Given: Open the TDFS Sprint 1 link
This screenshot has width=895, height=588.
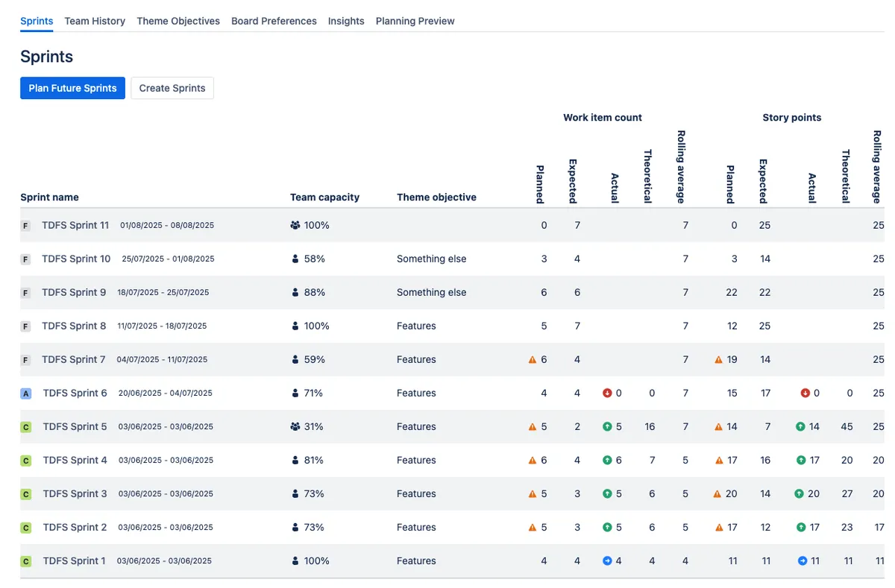Looking at the screenshot, I should click(75, 560).
